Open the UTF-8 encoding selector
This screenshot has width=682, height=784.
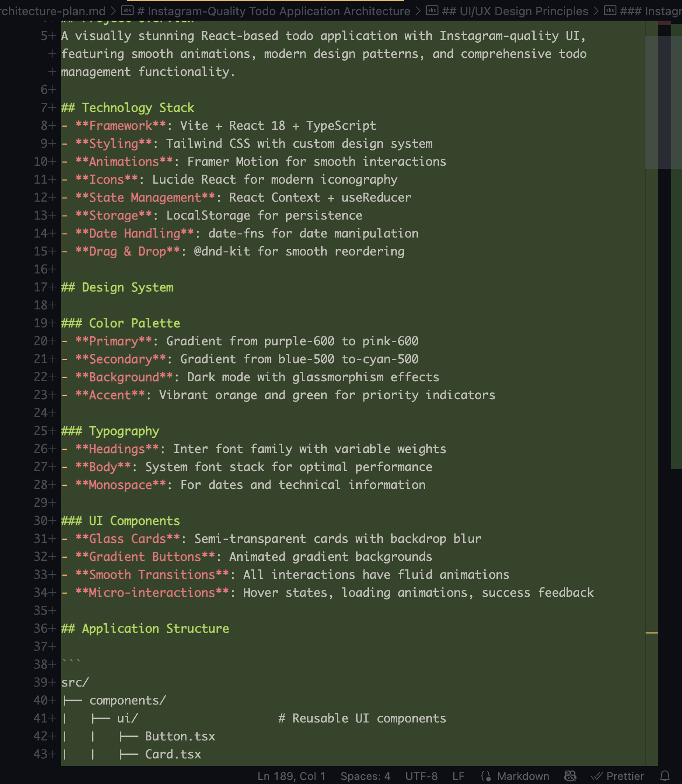421,776
